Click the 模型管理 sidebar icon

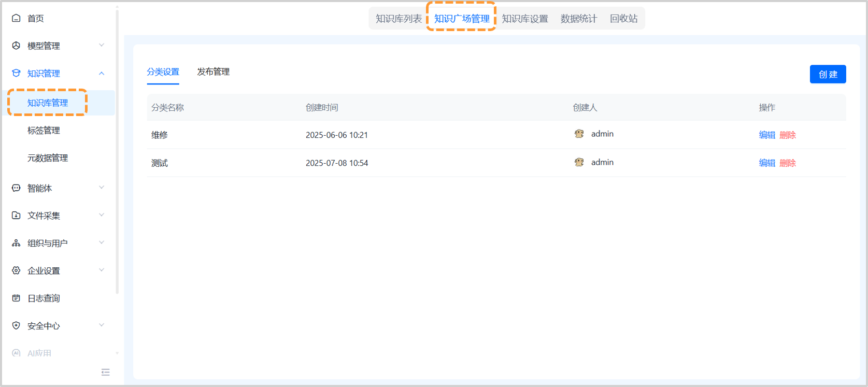[x=16, y=46]
